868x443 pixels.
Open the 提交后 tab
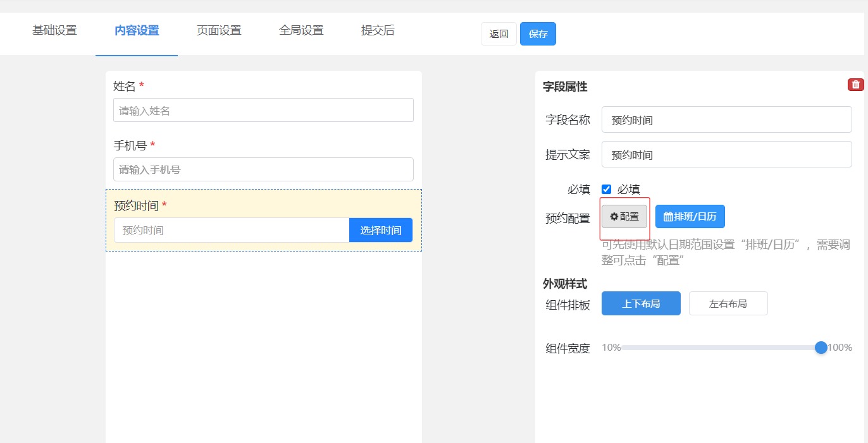pyautogui.click(x=378, y=30)
